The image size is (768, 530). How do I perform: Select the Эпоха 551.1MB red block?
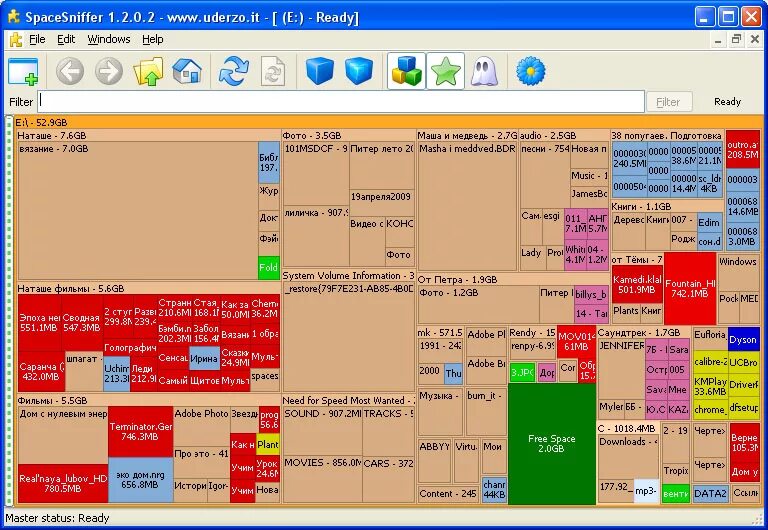[x=39, y=322]
